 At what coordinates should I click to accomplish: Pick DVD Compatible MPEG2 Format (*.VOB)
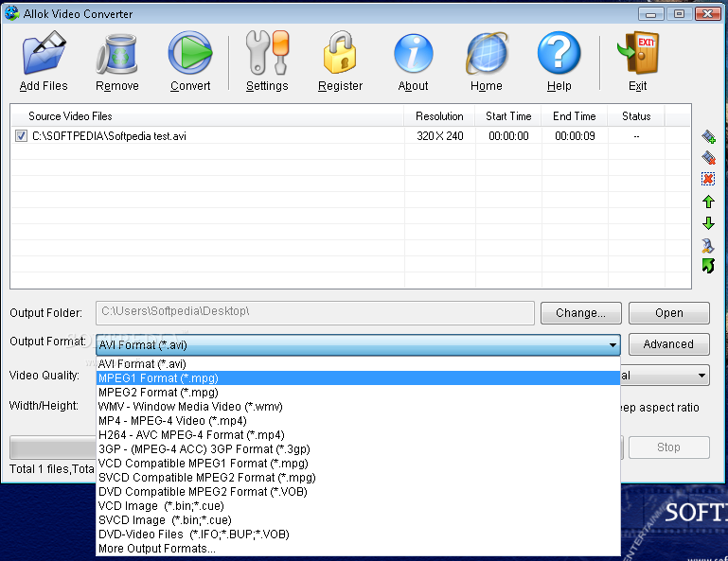[x=358, y=492]
